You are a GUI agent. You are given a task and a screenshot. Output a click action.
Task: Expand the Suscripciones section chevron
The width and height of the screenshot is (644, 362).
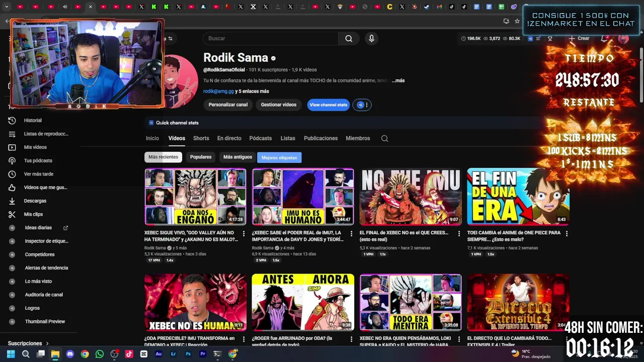[x=47, y=343]
